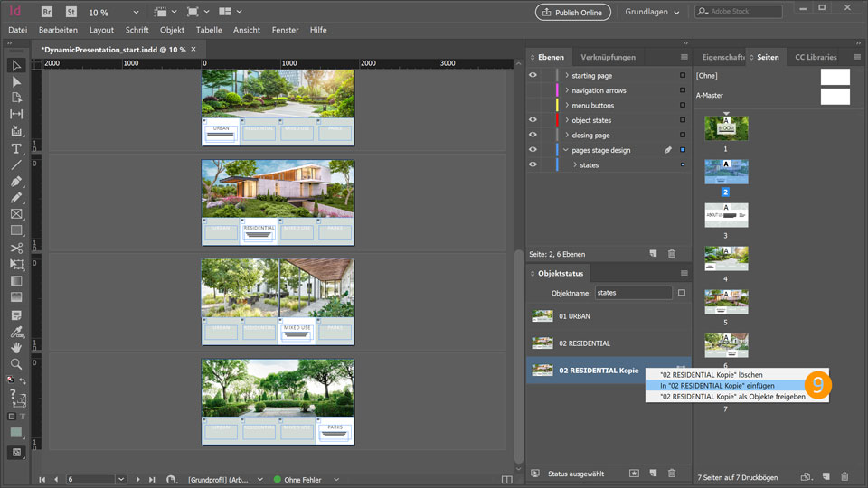Select the Gap tool
The image size is (868, 488).
[16, 114]
